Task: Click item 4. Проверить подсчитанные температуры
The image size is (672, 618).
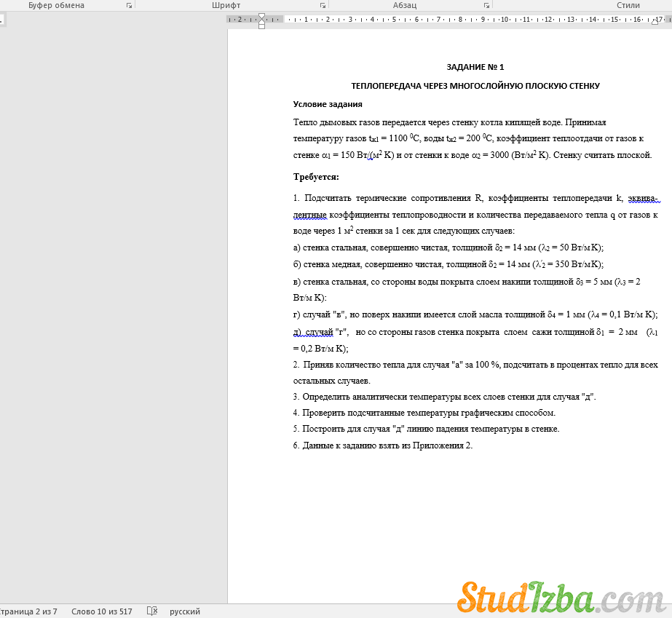Action: pyautogui.click(x=424, y=413)
